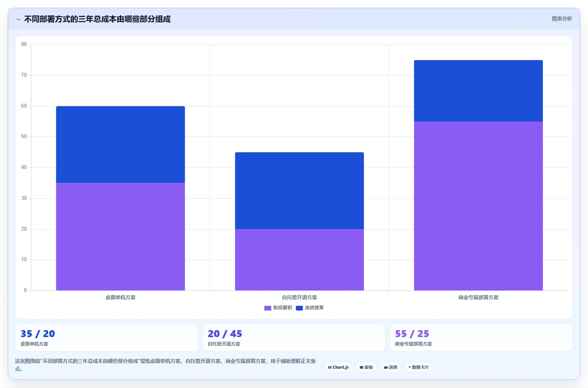
Task: Select the 55 / 25 商业专属部署方案 card
Action: coord(481,337)
